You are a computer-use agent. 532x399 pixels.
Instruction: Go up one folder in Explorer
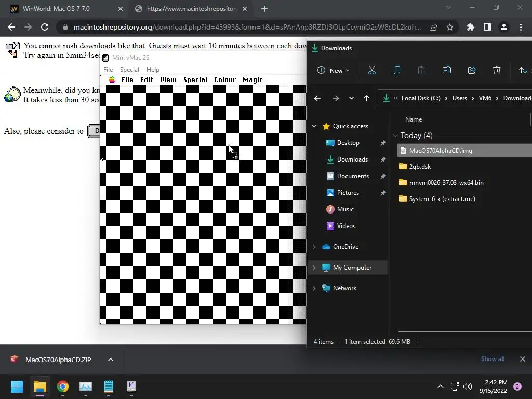(366, 98)
